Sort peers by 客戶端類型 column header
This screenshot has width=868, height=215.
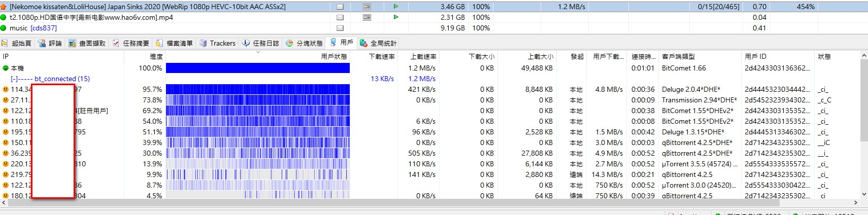[x=701, y=56]
